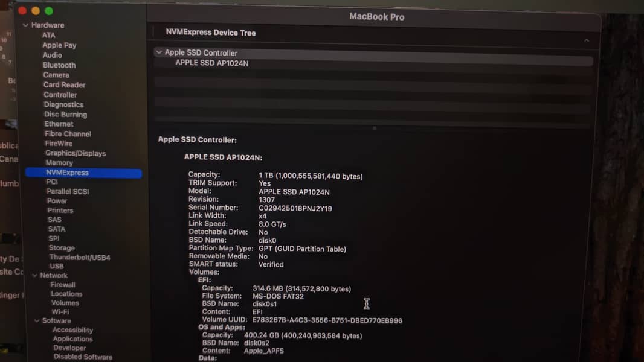Screen dimensions: 644x362
Task: Click the NVMExpress Device Tree column header
Action: tap(210, 33)
